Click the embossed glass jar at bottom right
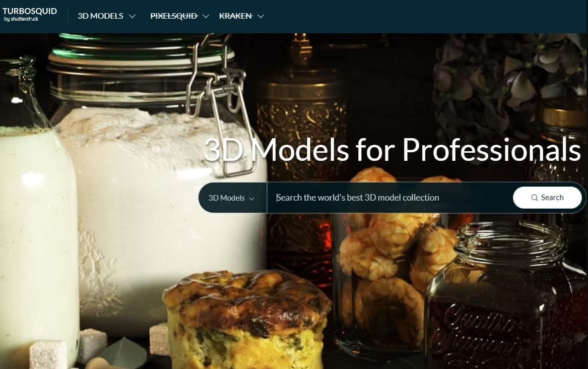The width and height of the screenshot is (588, 369). (506, 296)
